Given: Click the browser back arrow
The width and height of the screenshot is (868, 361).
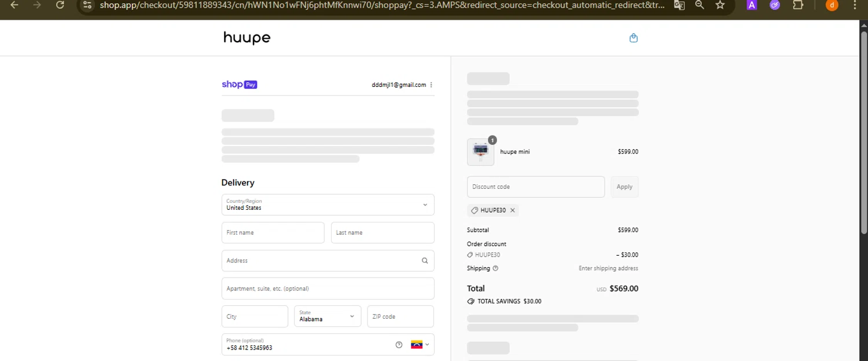Looking at the screenshot, I should (x=15, y=5).
